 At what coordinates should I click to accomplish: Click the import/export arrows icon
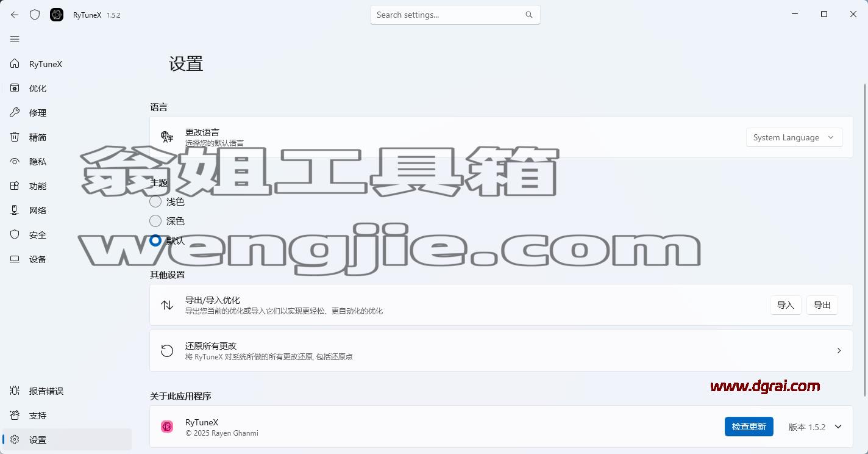coord(167,304)
